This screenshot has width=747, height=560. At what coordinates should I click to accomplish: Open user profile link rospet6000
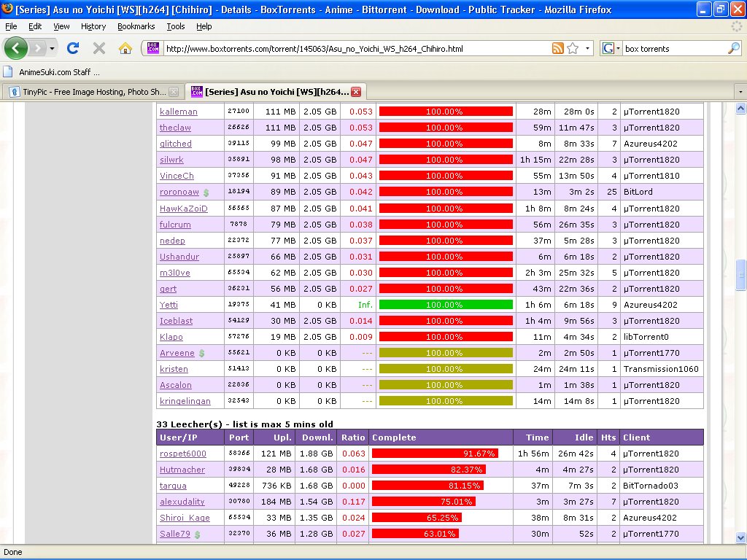[182, 454]
